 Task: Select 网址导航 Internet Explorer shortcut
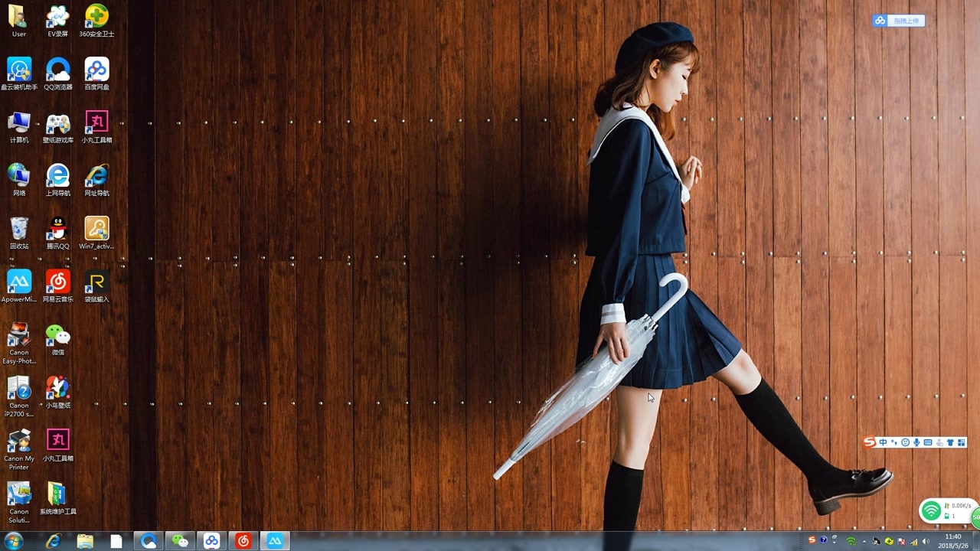96,180
